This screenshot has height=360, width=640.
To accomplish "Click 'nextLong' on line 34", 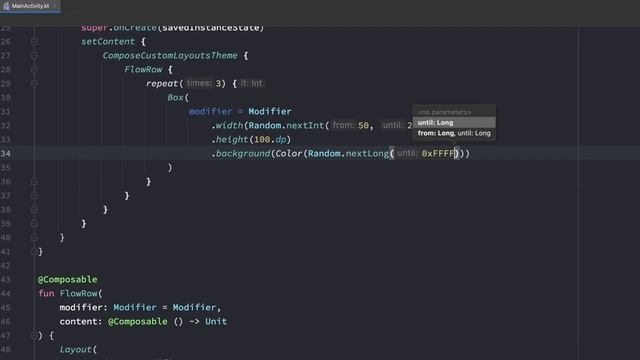I will tap(367, 153).
